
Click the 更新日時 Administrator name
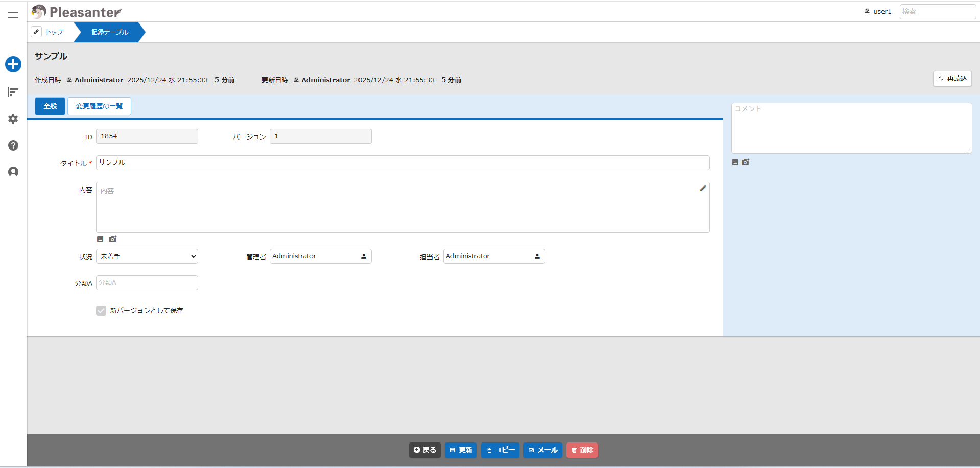point(326,80)
